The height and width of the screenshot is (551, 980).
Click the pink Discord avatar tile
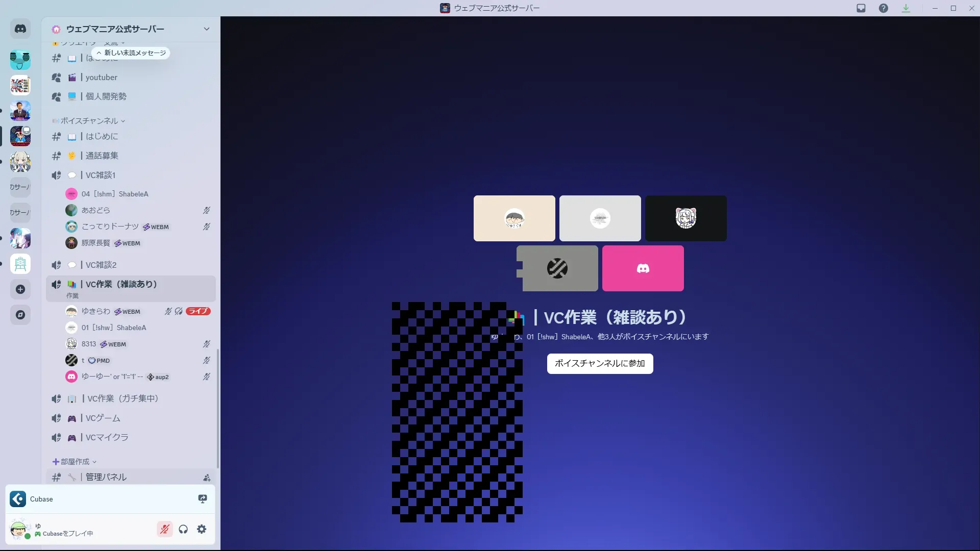coord(643,268)
